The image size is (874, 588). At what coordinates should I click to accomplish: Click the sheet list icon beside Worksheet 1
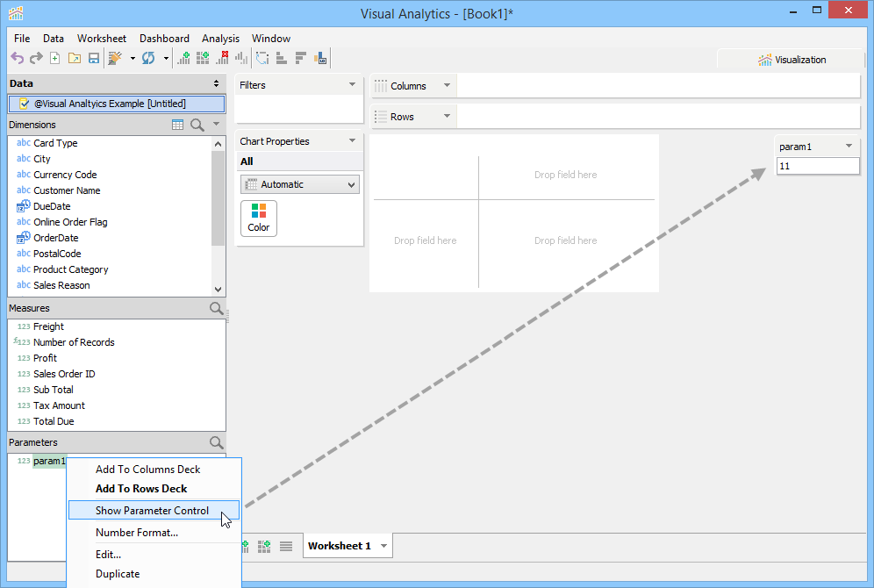click(286, 546)
